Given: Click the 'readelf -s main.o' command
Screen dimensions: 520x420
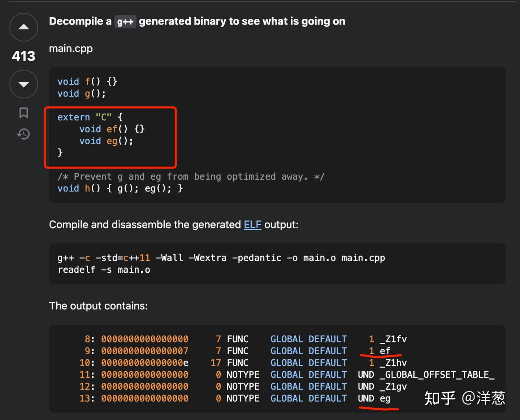Looking at the screenshot, I should tap(104, 270).
